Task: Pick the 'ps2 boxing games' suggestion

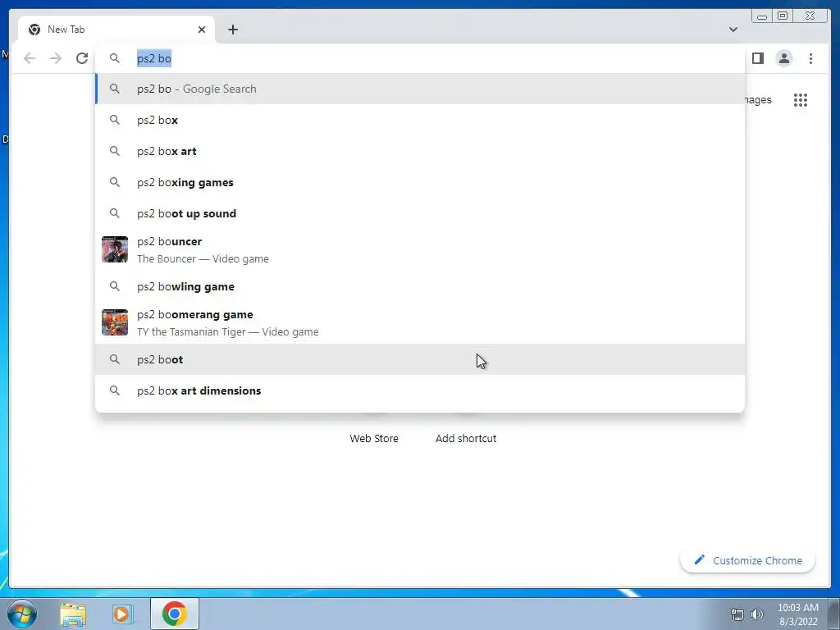Action: point(420,182)
